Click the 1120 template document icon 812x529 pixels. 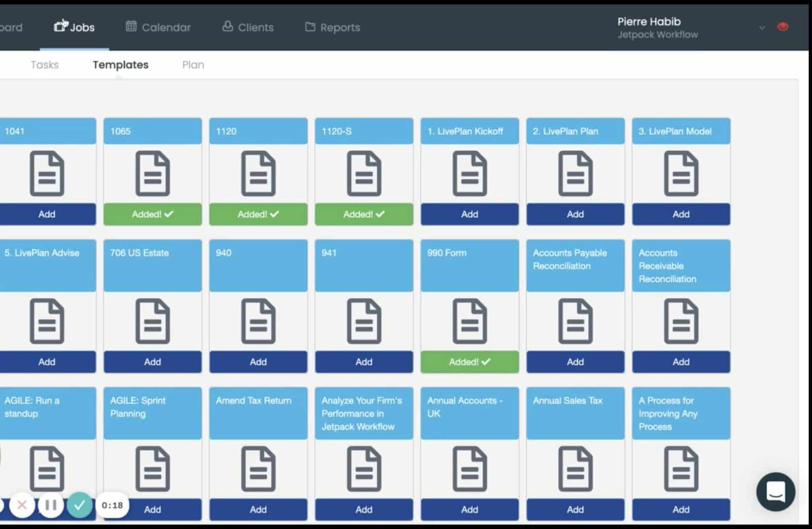(258, 174)
